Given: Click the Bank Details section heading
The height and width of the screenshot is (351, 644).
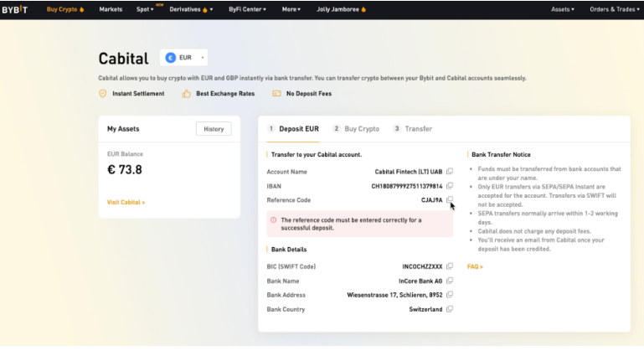Looking at the screenshot, I should (289, 250).
